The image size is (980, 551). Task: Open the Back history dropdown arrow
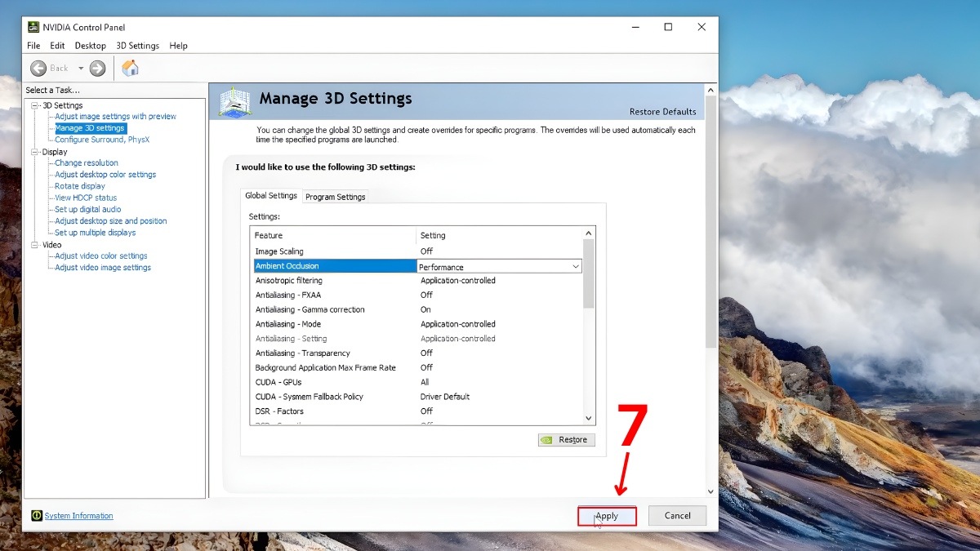click(x=81, y=69)
